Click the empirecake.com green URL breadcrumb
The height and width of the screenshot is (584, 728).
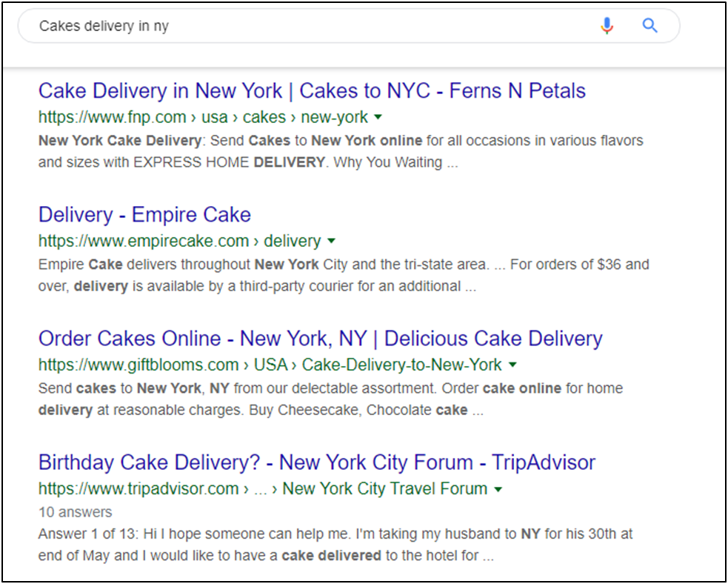179,241
